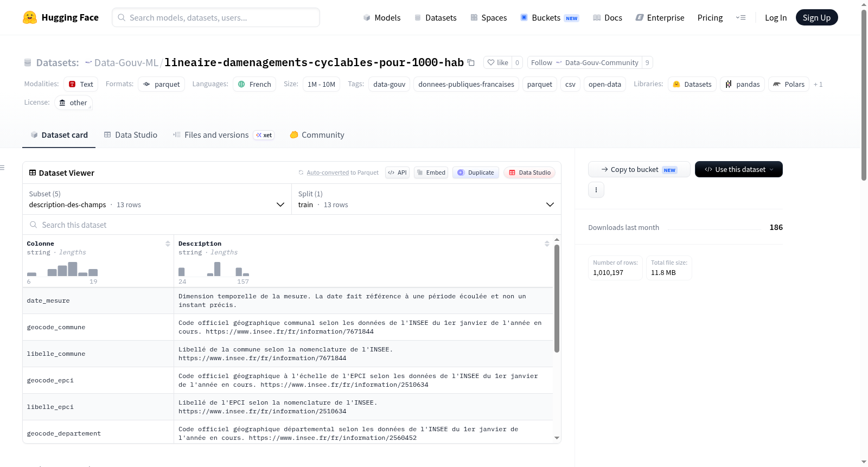Image resolution: width=868 pixels, height=467 pixels.
Task: Open Docs in the navigation
Action: point(607,17)
